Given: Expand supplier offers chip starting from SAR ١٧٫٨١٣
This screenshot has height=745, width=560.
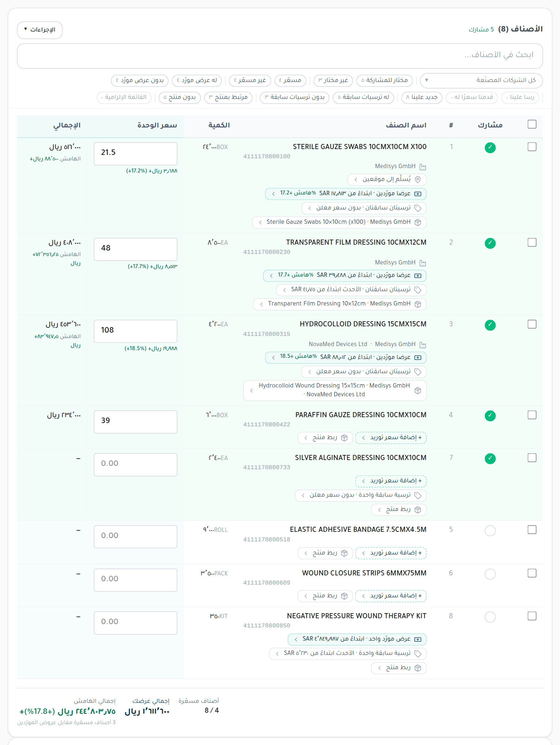Looking at the screenshot, I should (x=346, y=194).
